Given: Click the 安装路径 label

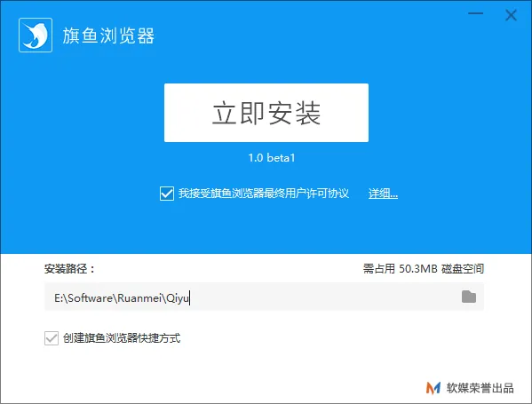Looking at the screenshot, I should [69, 269].
